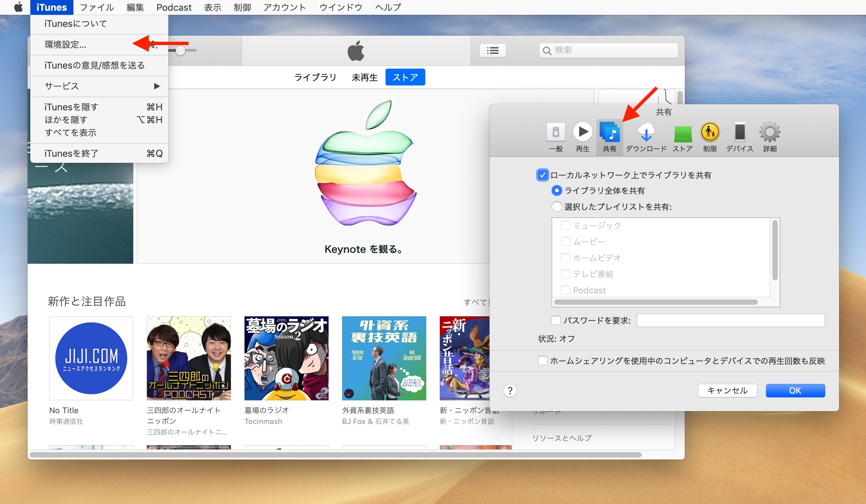
Task: Enable パスワードを要求 checkbox
Action: point(556,320)
